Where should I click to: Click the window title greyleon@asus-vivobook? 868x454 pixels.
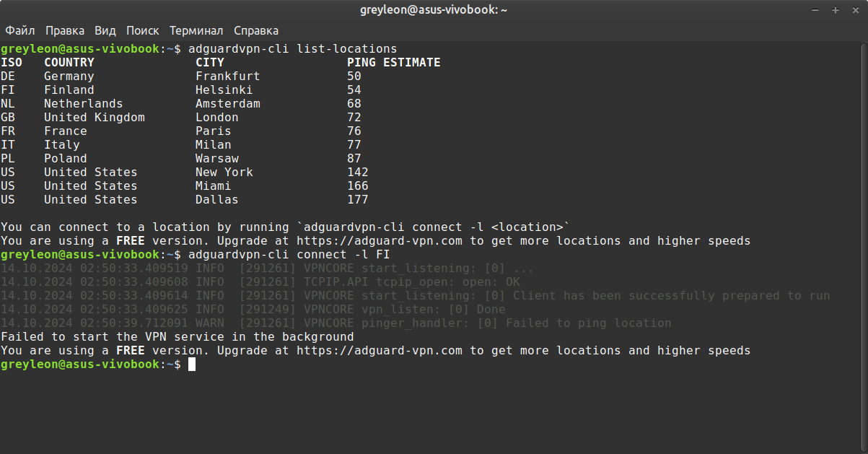(433, 10)
